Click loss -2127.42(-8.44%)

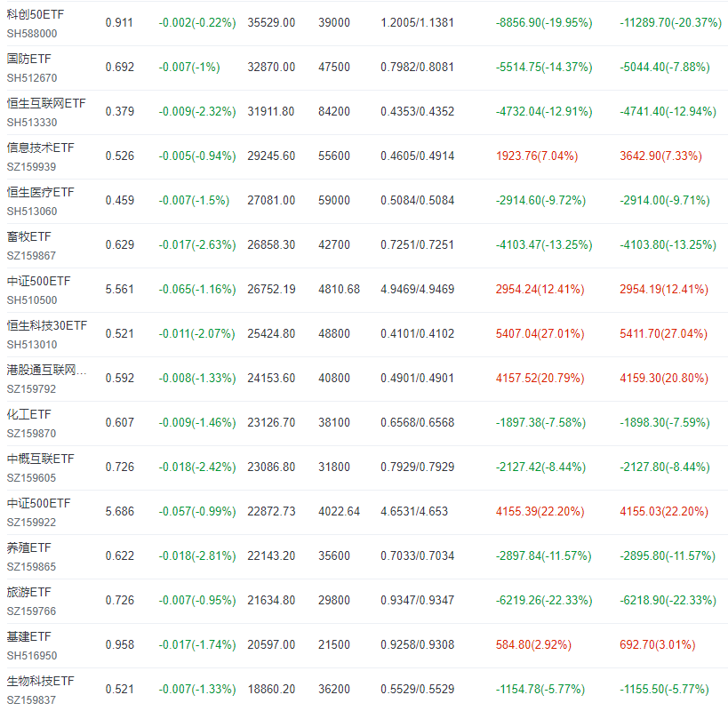(x=540, y=467)
